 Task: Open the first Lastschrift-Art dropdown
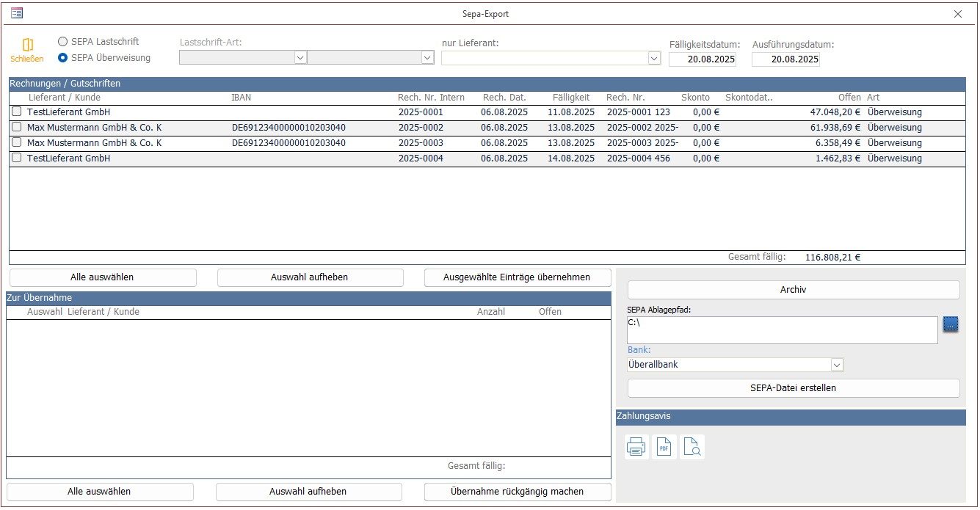[x=300, y=58]
